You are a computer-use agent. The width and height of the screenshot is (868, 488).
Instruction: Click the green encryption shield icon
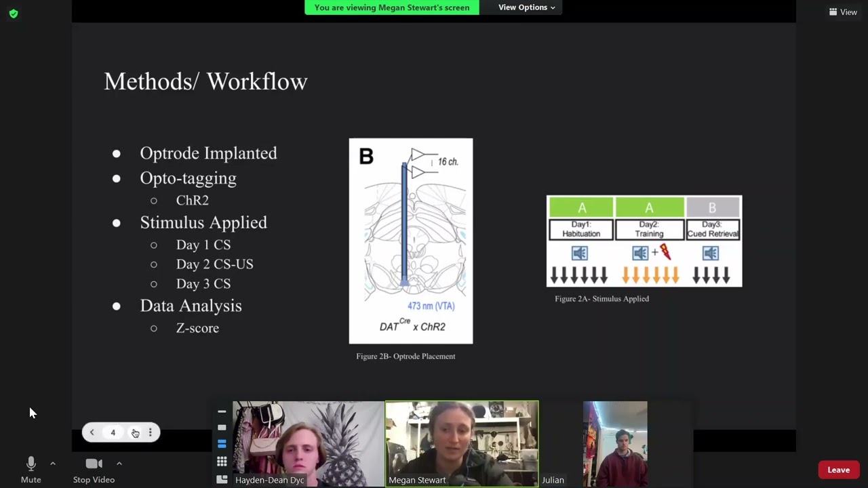14,14
